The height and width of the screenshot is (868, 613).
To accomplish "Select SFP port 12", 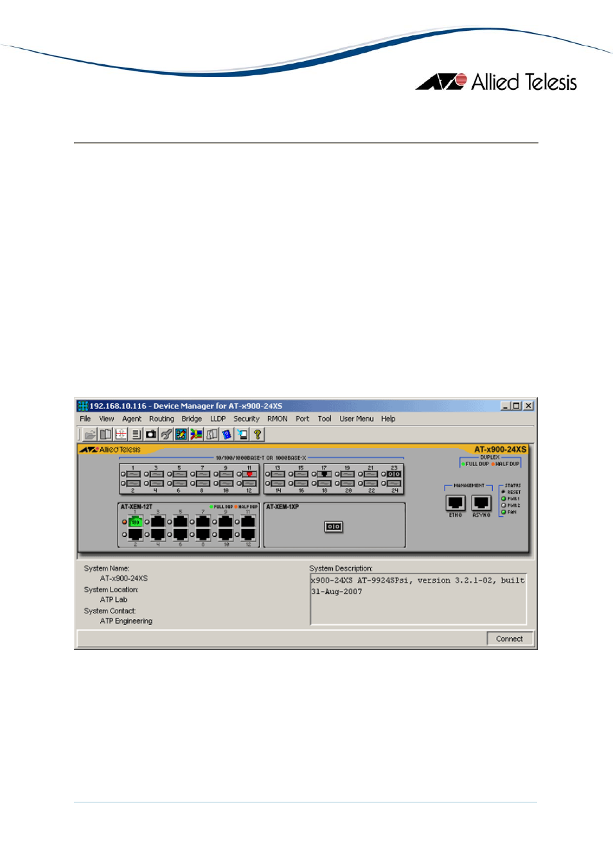I will pyautogui.click(x=249, y=484).
